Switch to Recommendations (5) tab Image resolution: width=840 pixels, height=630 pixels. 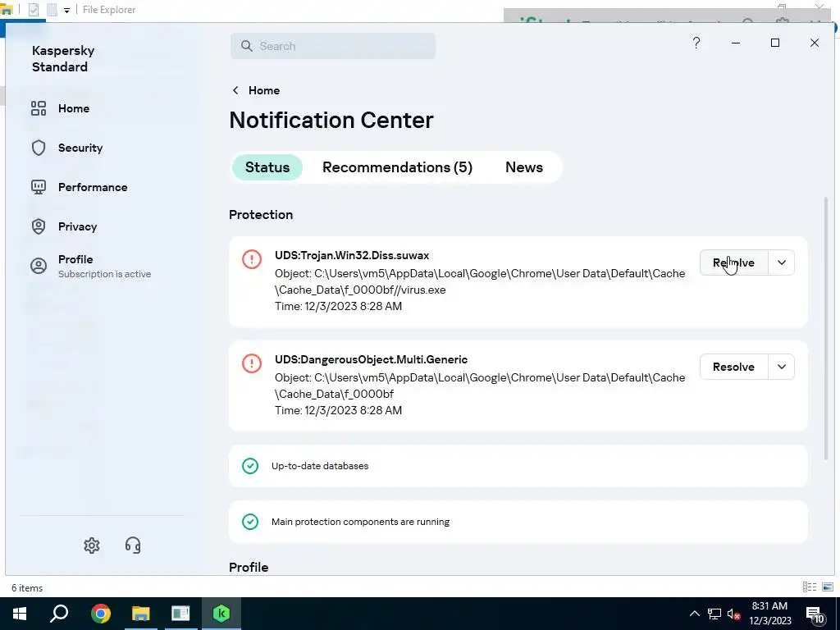pyautogui.click(x=398, y=167)
